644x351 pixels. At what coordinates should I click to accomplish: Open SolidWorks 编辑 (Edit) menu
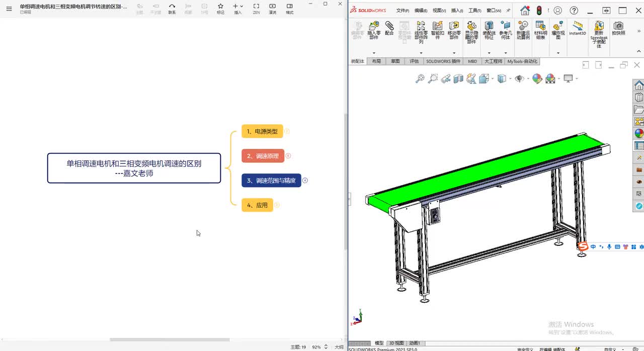pyautogui.click(x=421, y=11)
